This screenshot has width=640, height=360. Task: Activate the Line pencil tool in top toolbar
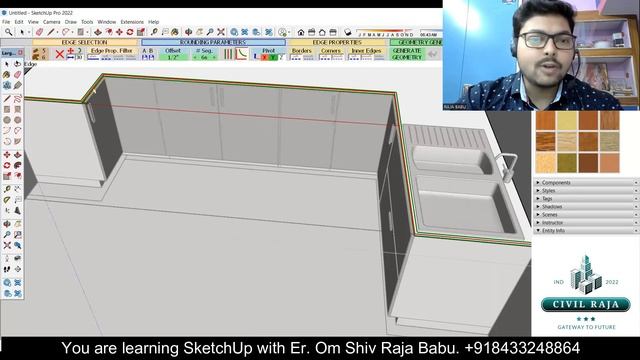click(51, 31)
